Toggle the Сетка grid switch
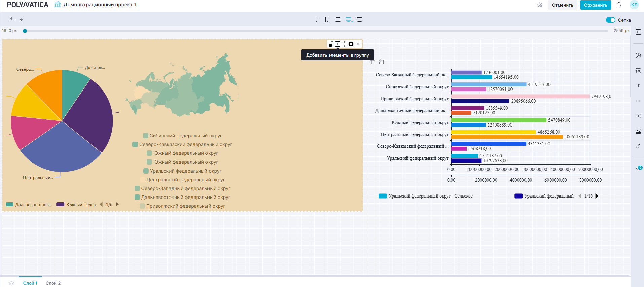Viewport: 644px width, 287px height. click(x=610, y=20)
